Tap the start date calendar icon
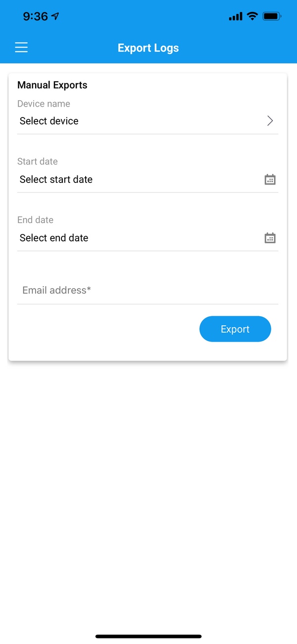The width and height of the screenshot is (297, 644). tap(270, 179)
